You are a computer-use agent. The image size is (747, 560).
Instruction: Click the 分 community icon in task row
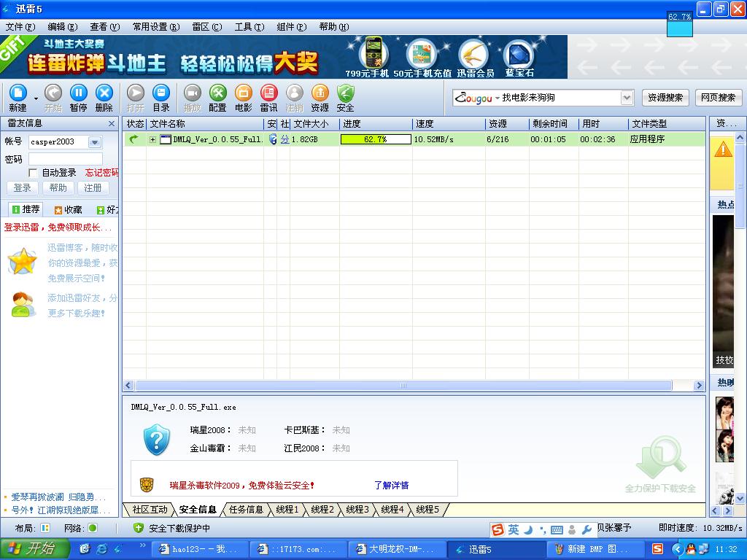pos(285,139)
